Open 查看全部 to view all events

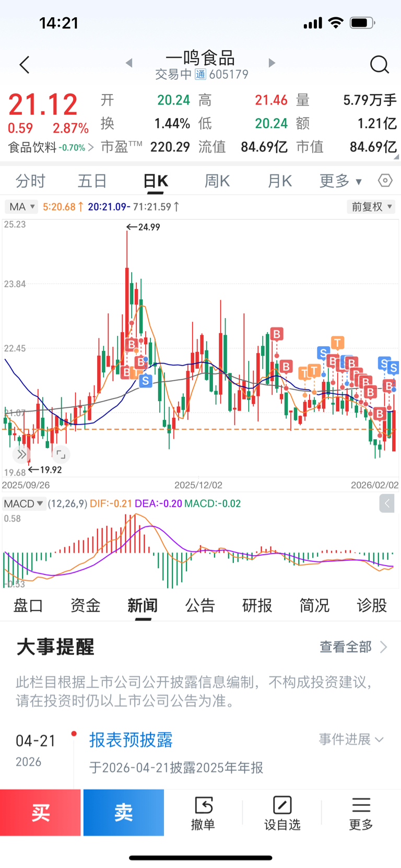pos(353,647)
